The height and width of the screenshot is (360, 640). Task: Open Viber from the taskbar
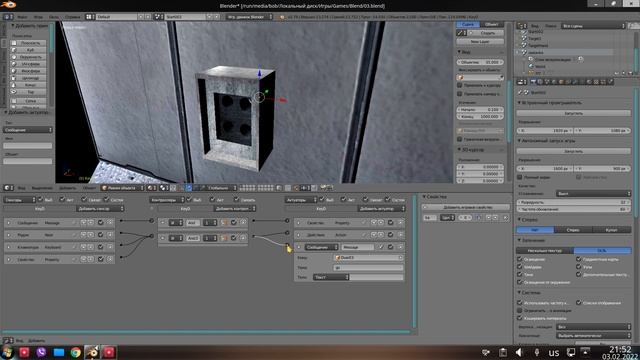[x=41, y=352]
